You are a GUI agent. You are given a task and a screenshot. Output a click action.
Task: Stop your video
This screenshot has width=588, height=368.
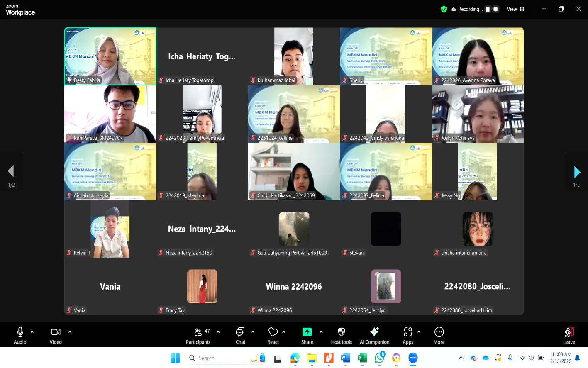tap(56, 335)
